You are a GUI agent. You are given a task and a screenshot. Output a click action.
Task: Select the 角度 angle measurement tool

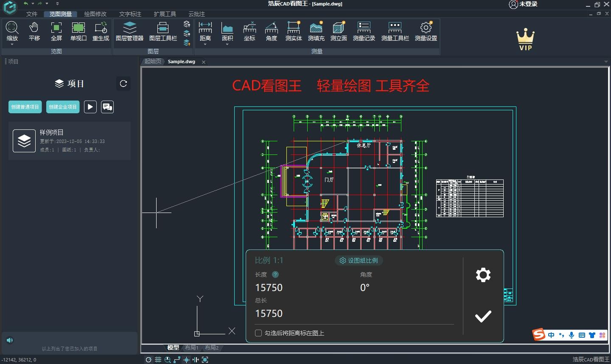(x=271, y=31)
